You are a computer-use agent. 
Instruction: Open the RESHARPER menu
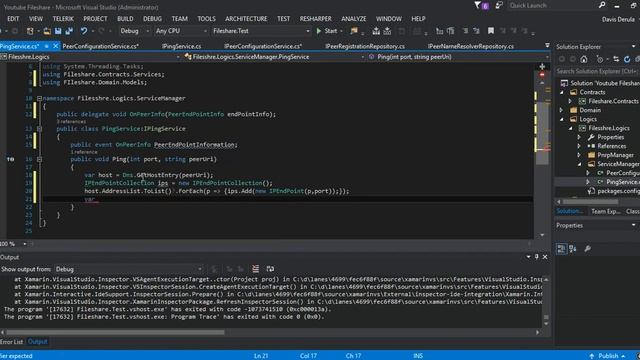point(316,19)
